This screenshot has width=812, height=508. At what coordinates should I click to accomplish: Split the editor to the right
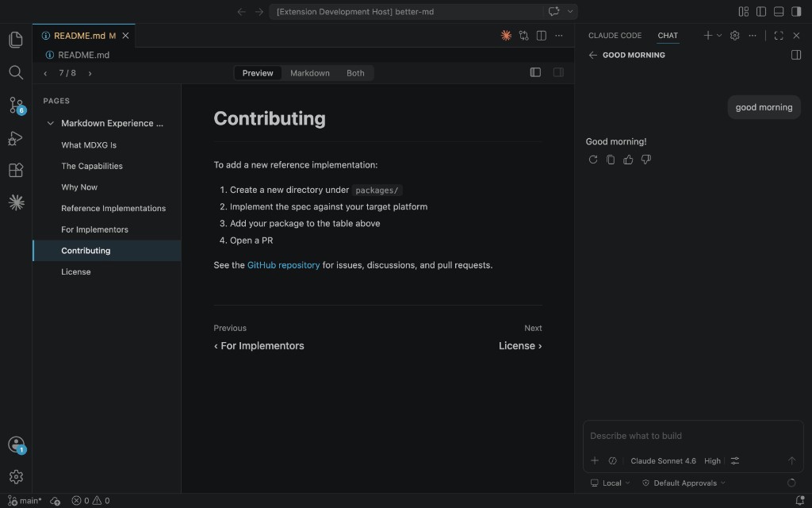(541, 35)
